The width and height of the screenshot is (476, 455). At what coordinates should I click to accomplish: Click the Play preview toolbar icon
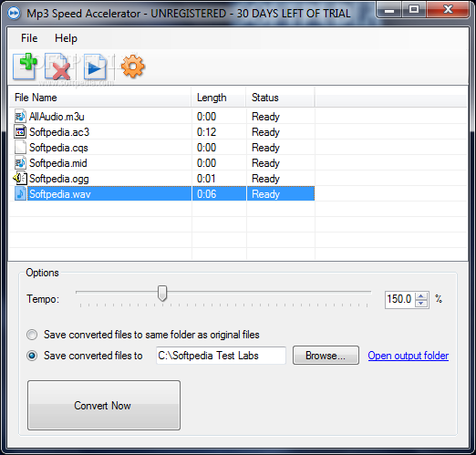pyautogui.click(x=95, y=67)
